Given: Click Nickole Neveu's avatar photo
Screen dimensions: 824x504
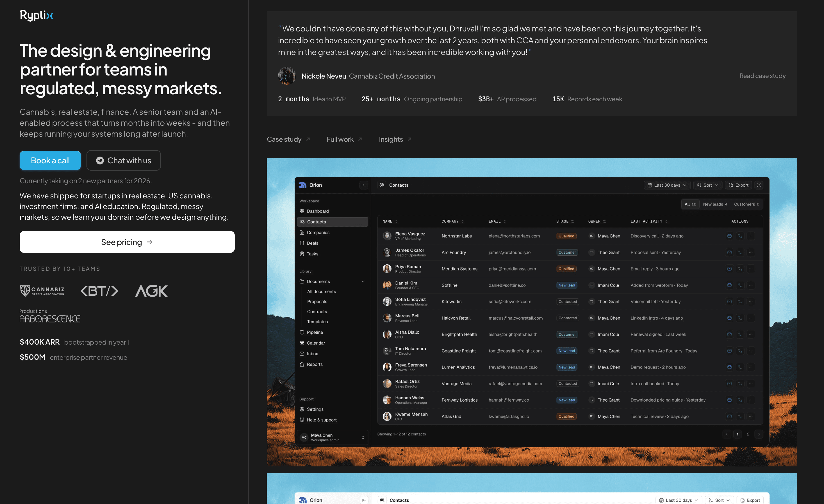Looking at the screenshot, I should [287, 76].
